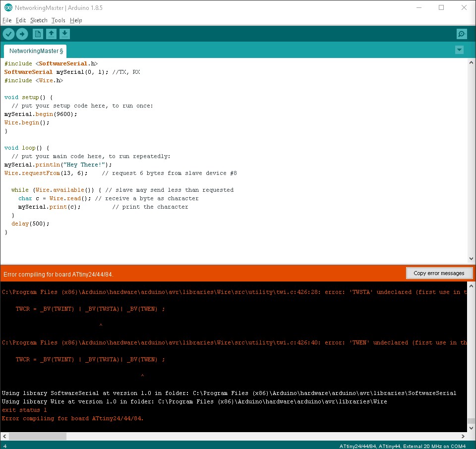Image resolution: width=476 pixels, height=449 pixels.
Task: Open the Tools menu
Action: (59, 20)
